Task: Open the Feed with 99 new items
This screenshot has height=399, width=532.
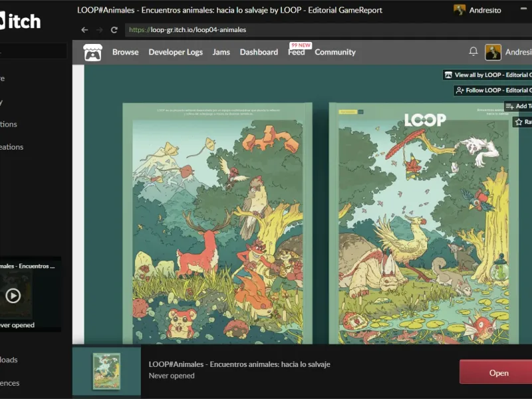Action: [x=296, y=53]
